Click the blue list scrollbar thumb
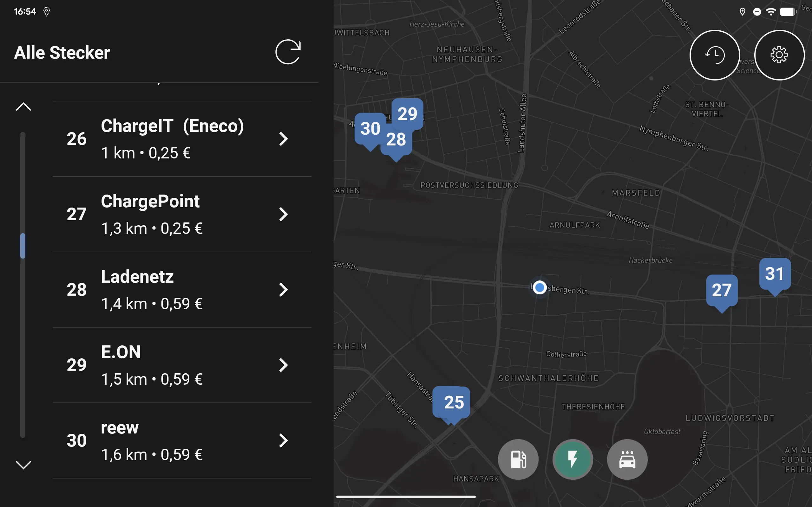The image size is (812, 507). pyautogui.click(x=23, y=246)
